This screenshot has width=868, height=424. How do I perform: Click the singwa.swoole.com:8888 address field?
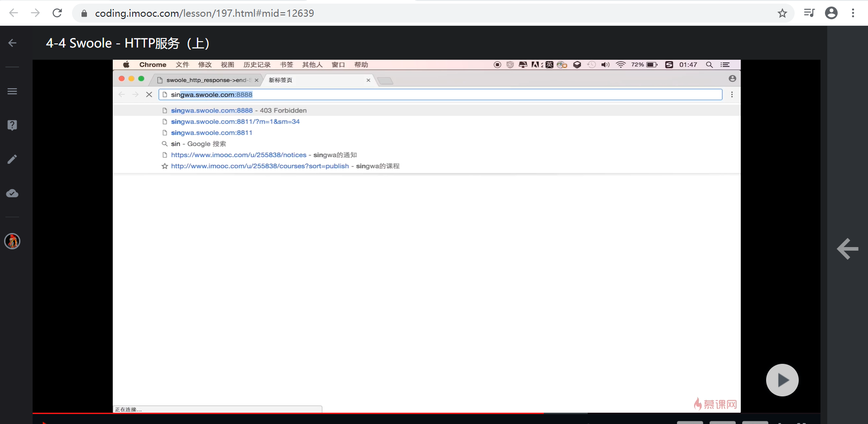pyautogui.click(x=440, y=95)
